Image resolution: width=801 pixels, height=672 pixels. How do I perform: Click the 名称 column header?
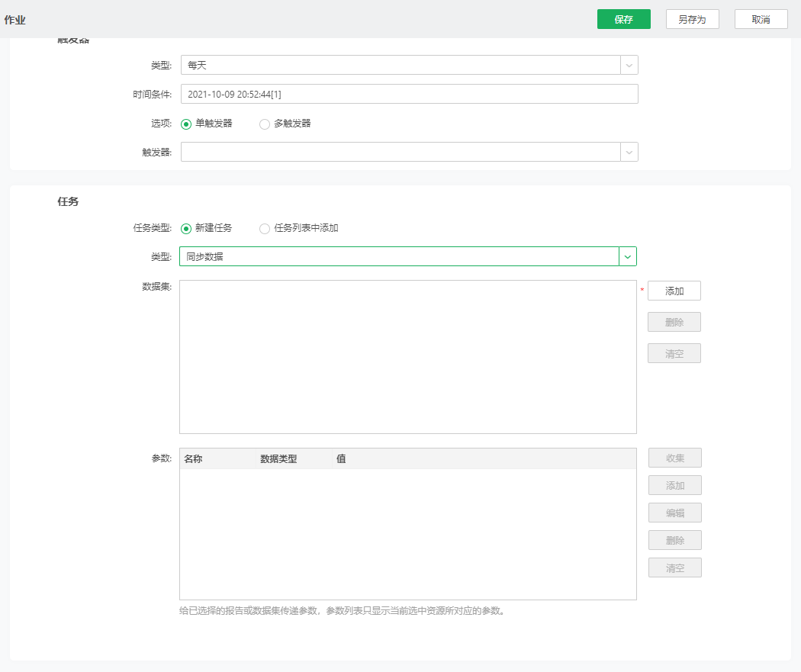click(194, 458)
